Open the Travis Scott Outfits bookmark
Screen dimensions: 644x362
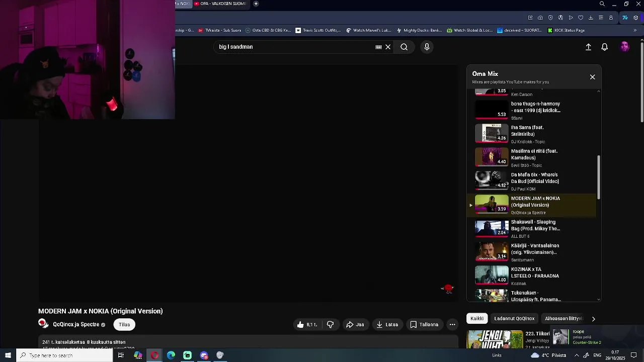pyautogui.click(x=318, y=30)
